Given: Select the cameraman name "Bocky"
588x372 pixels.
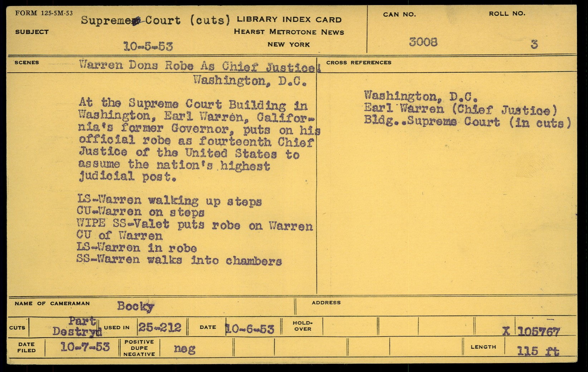Looking at the screenshot, I should coord(136,306).
